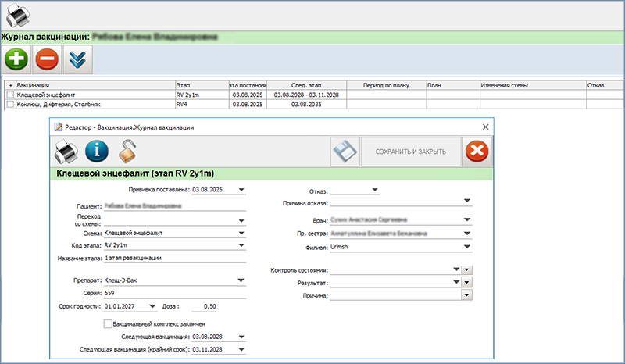Click the floppy disk save icon

344,152
